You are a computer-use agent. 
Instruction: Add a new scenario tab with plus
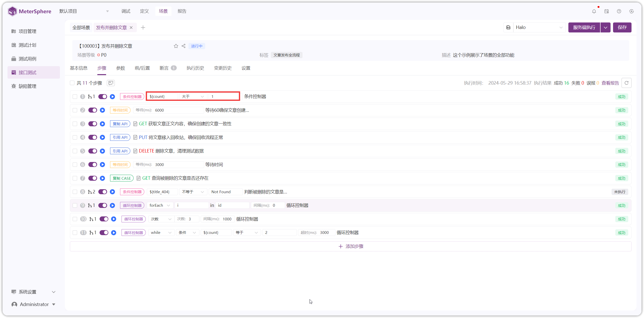coord(143,27)
